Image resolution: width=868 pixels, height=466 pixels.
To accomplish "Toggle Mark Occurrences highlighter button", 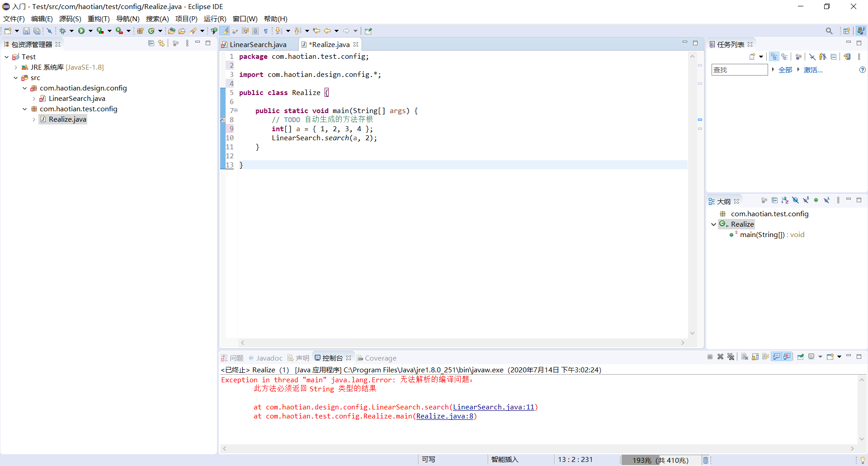I will [x=225, y=31].
